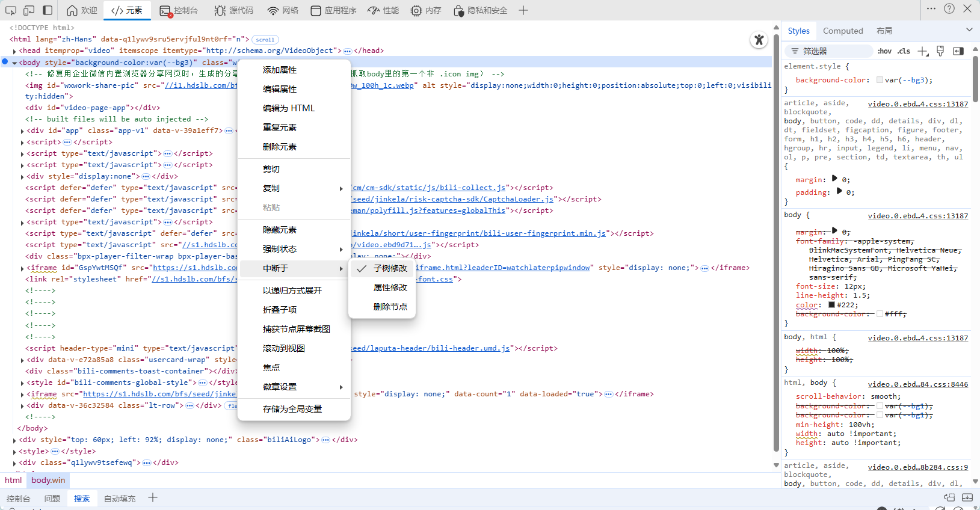Choose 添加属性 from the context menu

pyautogui.click(x=294, y=70)
